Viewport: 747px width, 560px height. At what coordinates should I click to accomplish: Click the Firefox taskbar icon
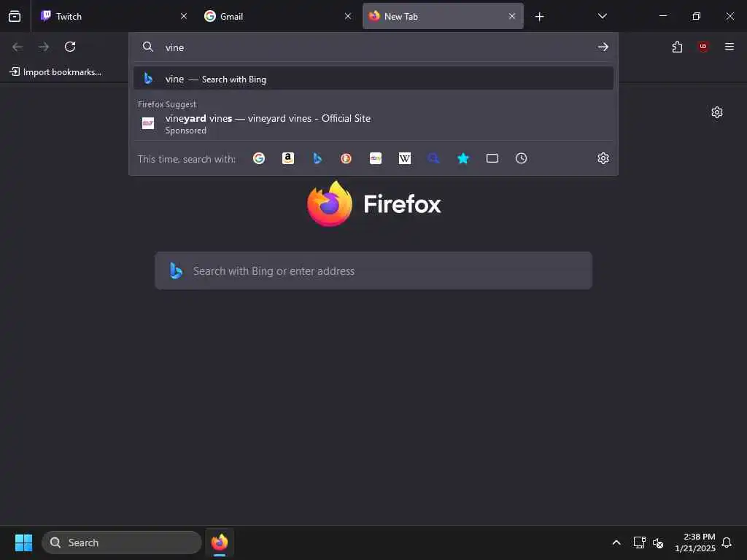(x=220, y=542)
